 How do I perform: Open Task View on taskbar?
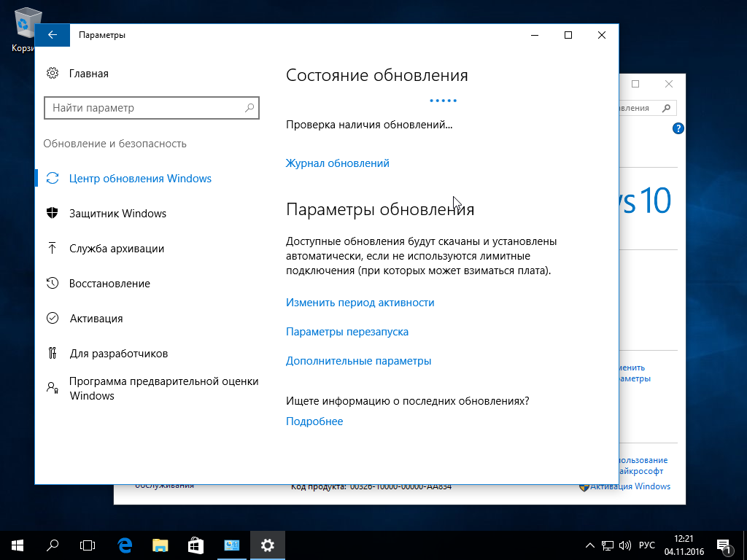point(88,545)
